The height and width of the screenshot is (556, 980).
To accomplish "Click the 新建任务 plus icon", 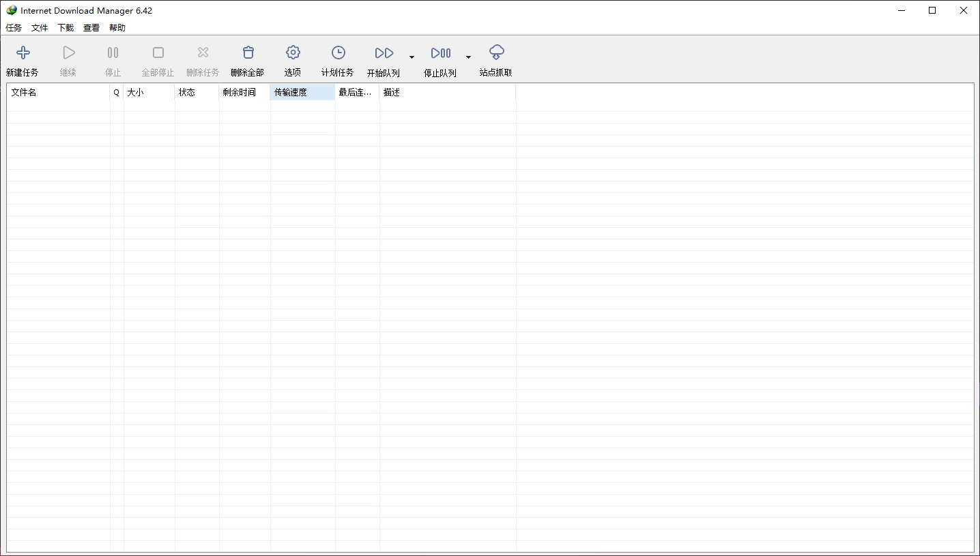I will 23,53.
